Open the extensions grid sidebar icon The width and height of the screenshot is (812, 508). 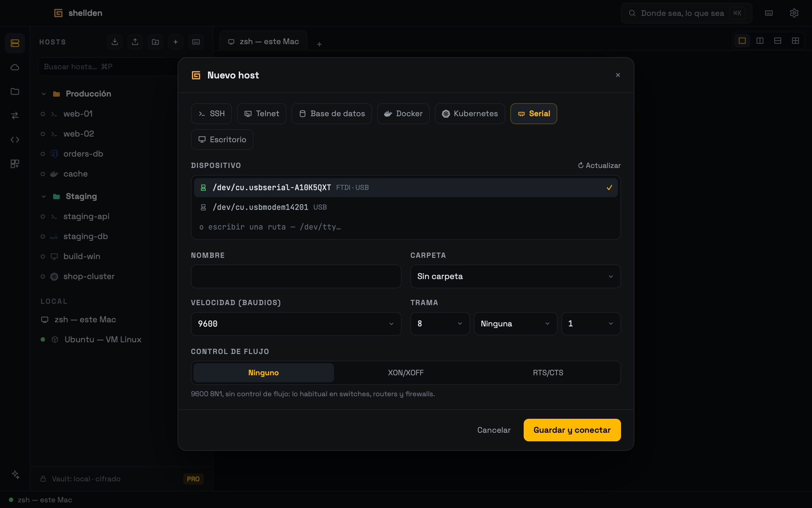click(15, 164)
